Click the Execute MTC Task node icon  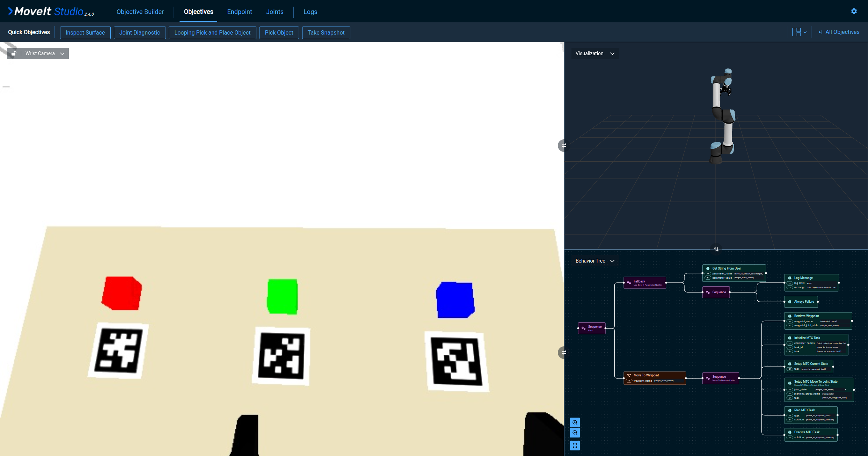pos(790,432)
